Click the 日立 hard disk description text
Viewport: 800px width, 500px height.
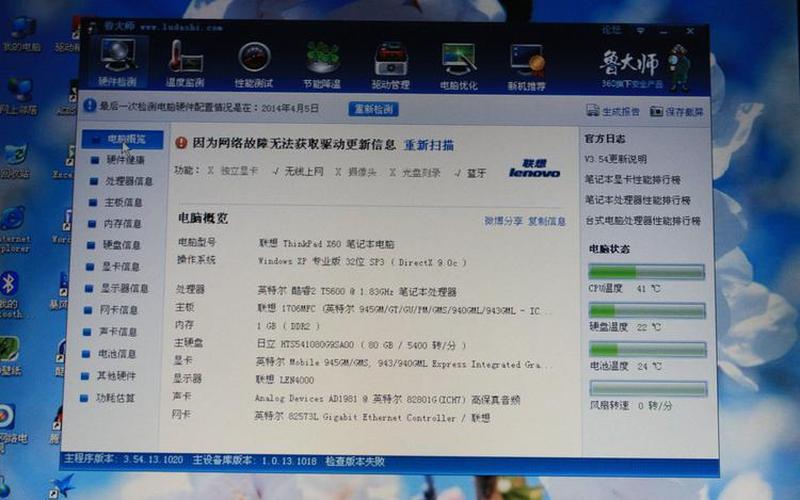point(361,345)
